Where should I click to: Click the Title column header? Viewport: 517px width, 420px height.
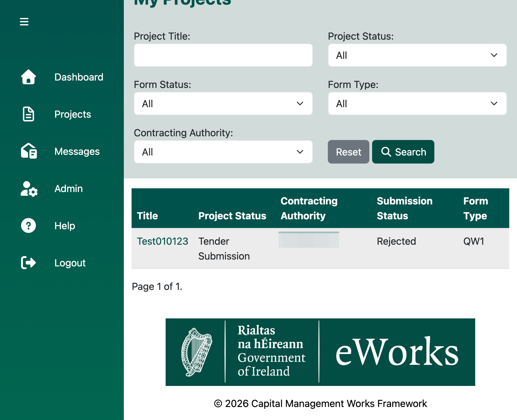coord(147,216)
